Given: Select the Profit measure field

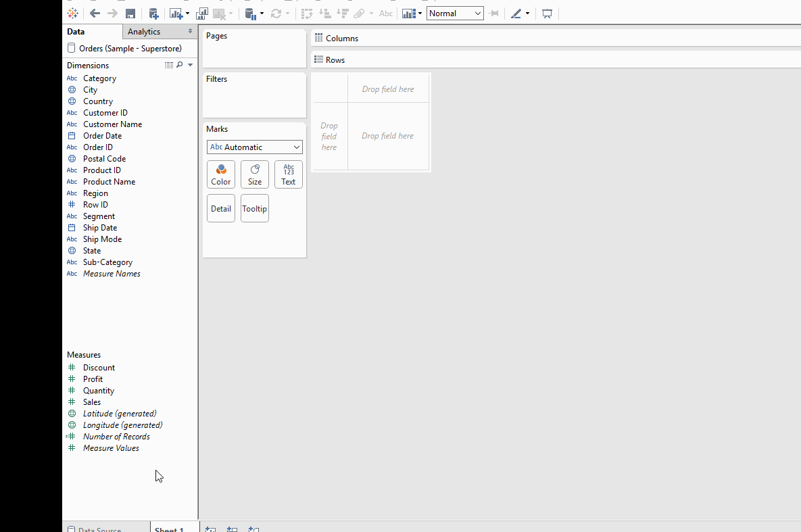Looking at the screenshot, I should [93, 379].
